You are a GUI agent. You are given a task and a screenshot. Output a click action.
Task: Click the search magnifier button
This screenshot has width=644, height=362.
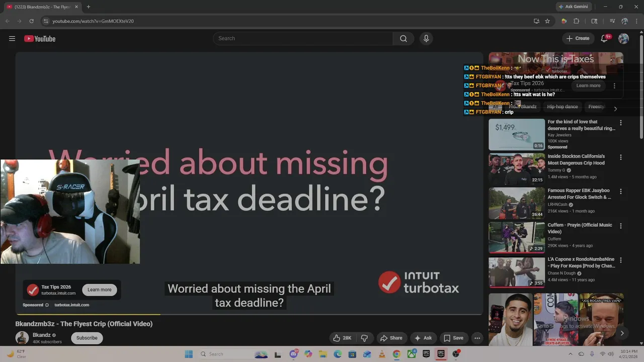(x=404, y=39)
